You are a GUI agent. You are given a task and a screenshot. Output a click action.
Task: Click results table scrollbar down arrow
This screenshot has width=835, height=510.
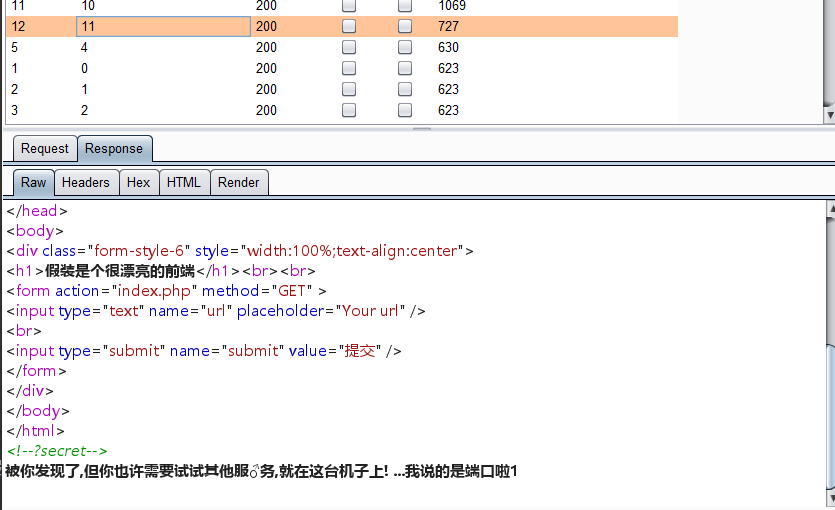point(830,115)
